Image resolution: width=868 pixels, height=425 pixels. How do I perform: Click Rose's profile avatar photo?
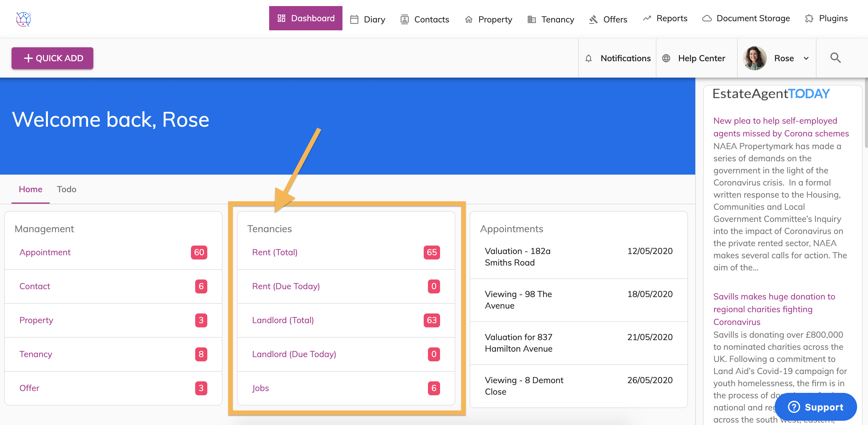[x=754, y=58]
